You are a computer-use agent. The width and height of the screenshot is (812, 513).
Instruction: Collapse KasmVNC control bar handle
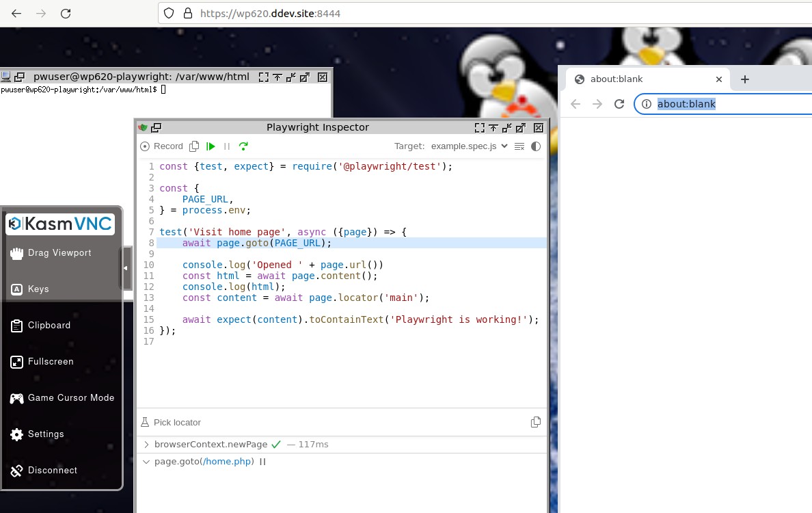point(126,268)
